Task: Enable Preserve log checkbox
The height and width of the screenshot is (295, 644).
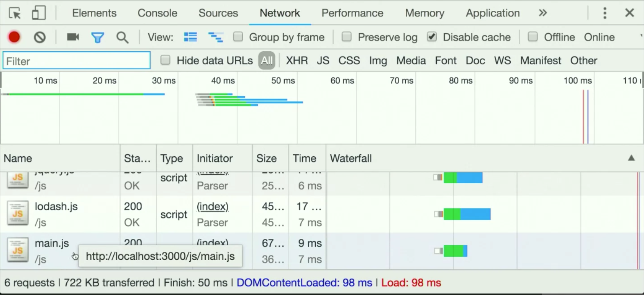Action: 347,37
